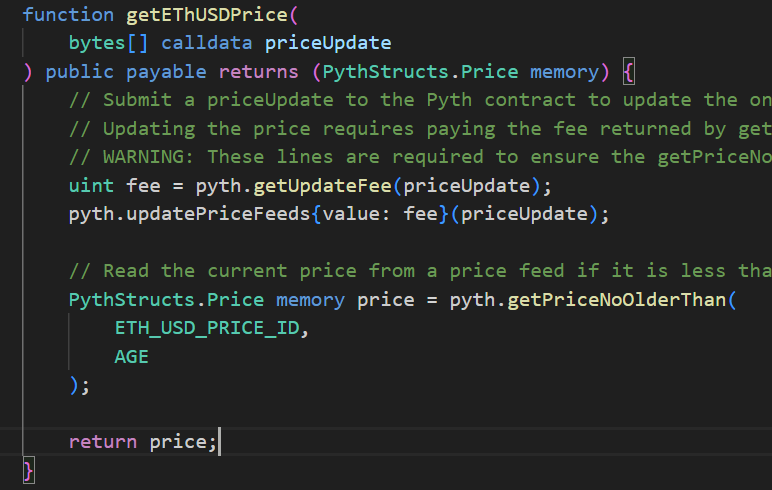Click the comment starting with Submit a priceUpdate
This screenshot has width=772, height=490.
coord(420,100)
